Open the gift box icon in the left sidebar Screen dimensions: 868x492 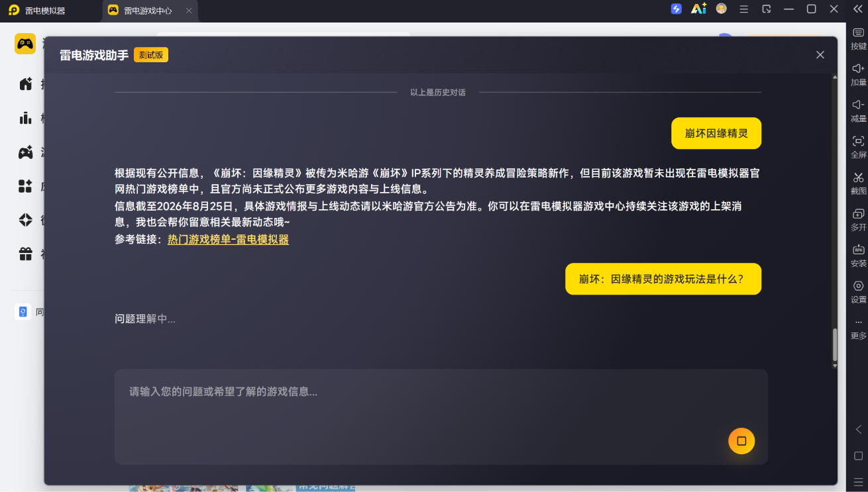pyautogui.click(x=25, y=254)
